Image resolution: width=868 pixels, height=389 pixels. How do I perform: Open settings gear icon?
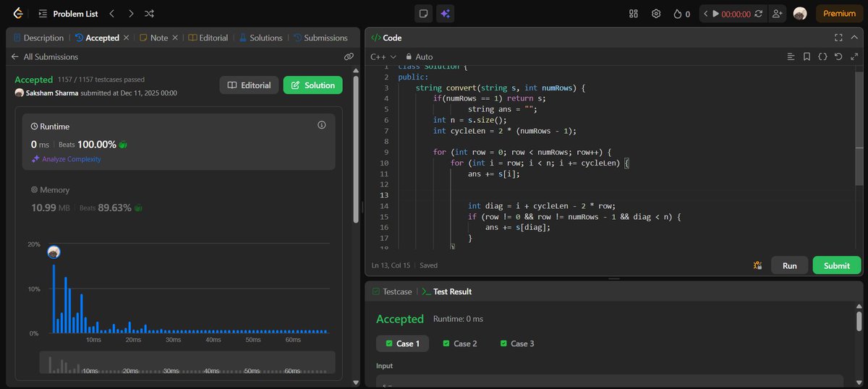[x=656, y=13]
